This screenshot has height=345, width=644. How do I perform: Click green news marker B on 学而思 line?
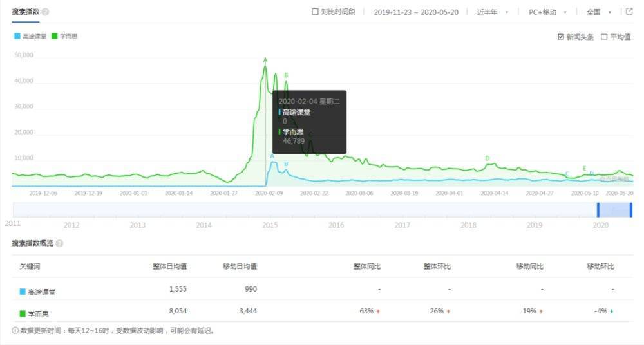[287, 75]
